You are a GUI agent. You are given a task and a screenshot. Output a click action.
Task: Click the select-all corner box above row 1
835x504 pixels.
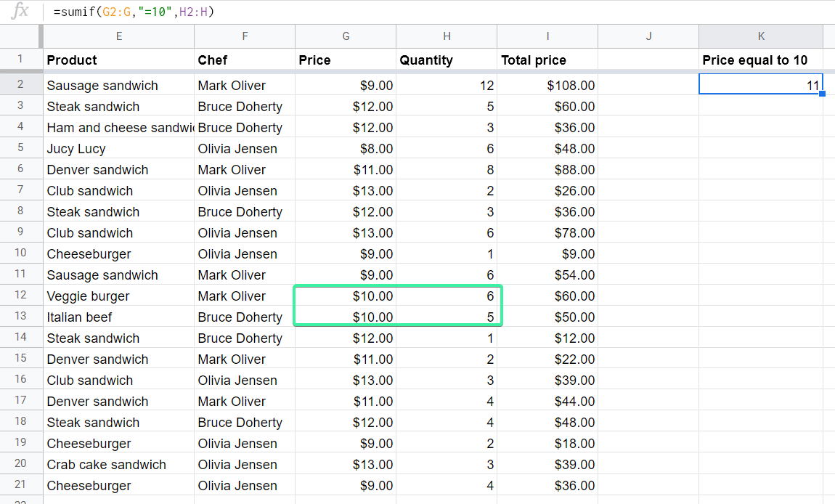pos(20,36)
